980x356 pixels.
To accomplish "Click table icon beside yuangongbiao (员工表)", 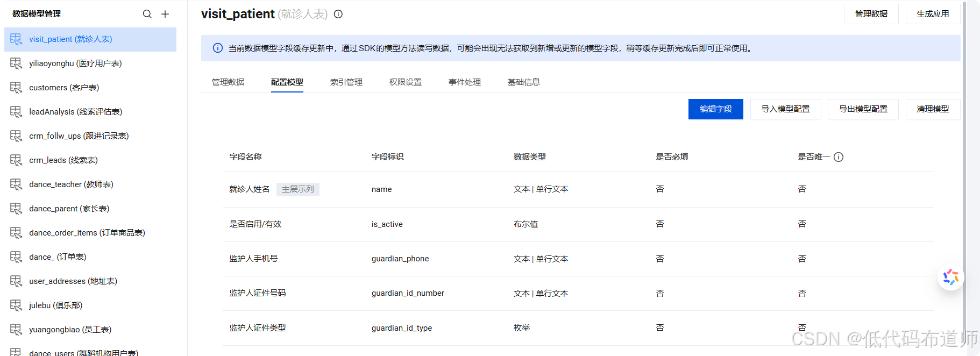I will pos(16,330).
